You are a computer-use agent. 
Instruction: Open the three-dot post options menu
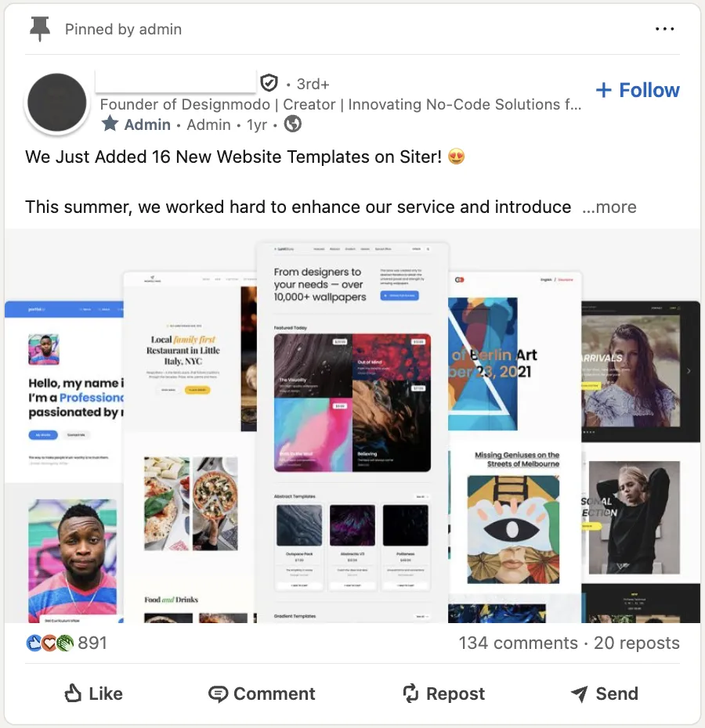[x=664, y=29]
